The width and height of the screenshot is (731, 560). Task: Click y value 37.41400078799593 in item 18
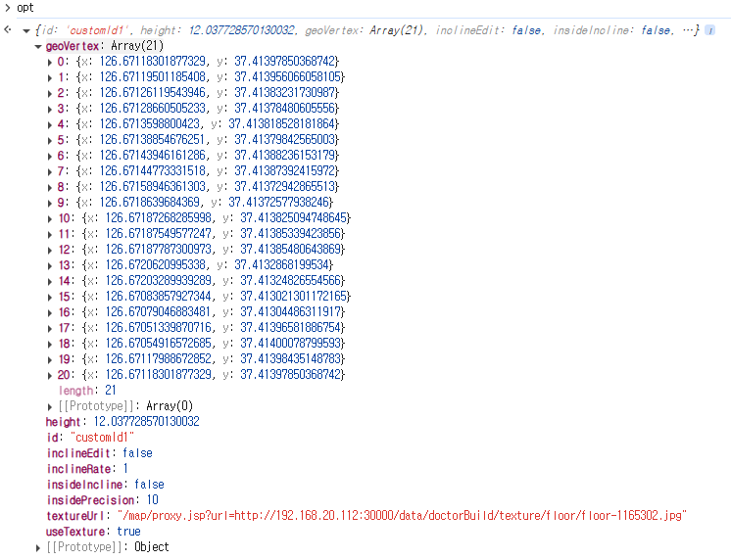[290, 344]
